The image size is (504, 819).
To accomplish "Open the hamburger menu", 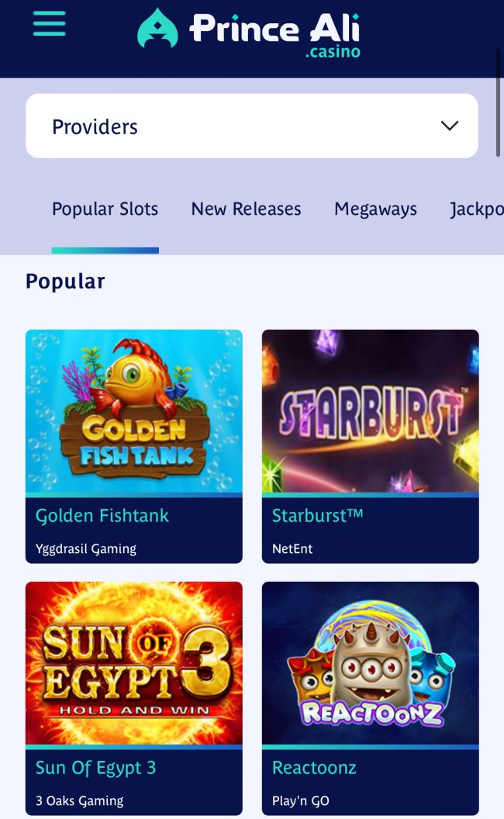I will coord(49,24).
